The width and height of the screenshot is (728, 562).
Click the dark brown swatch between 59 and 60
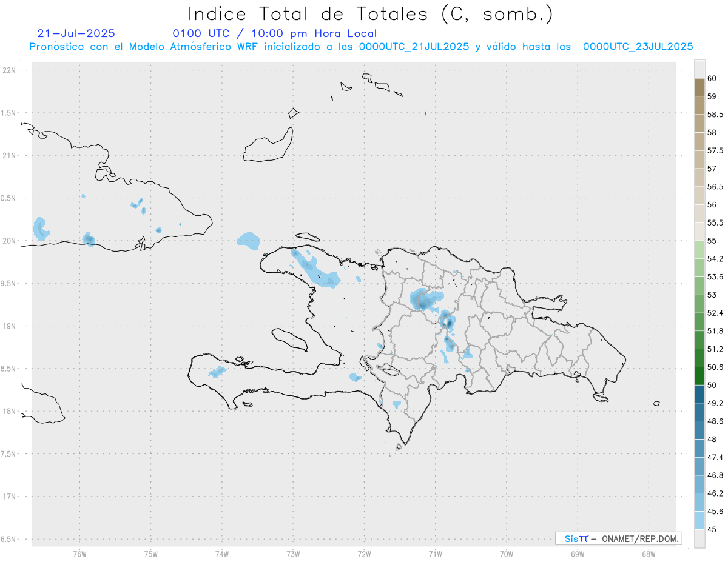click(x=699, y=87)
